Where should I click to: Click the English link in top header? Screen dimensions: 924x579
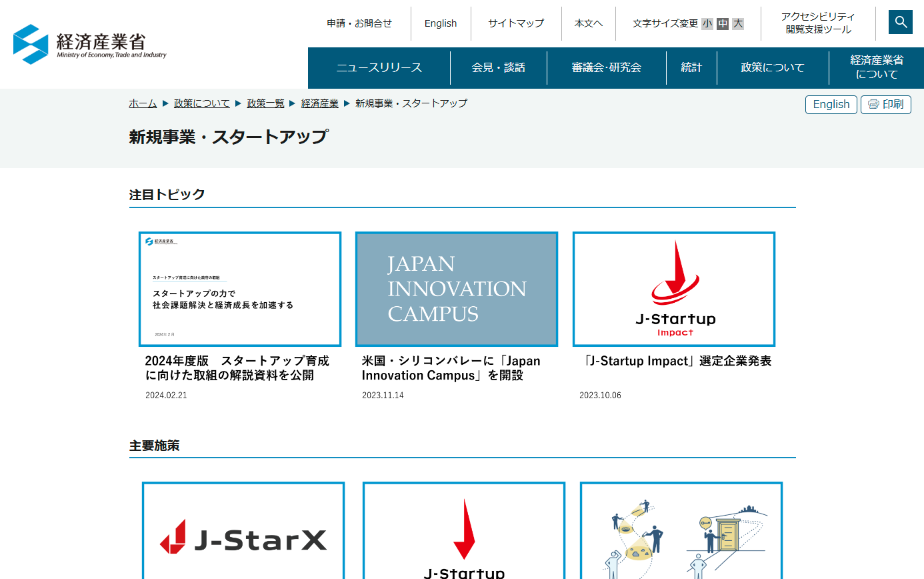coord(441,23)
